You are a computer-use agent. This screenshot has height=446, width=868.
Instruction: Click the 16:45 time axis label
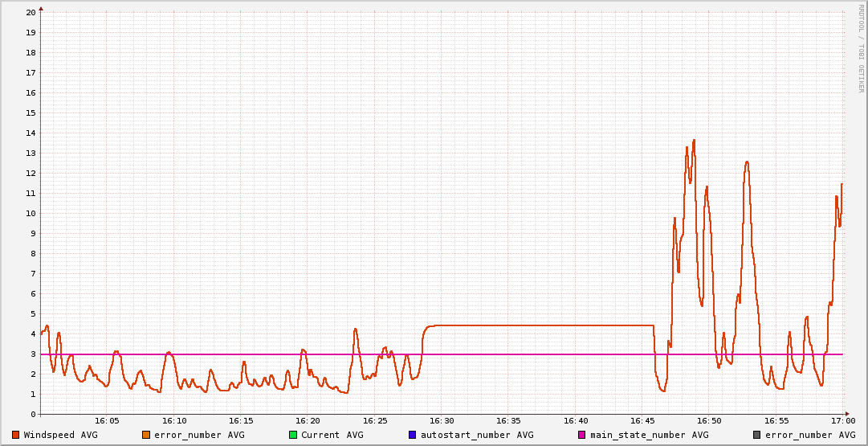642,421
